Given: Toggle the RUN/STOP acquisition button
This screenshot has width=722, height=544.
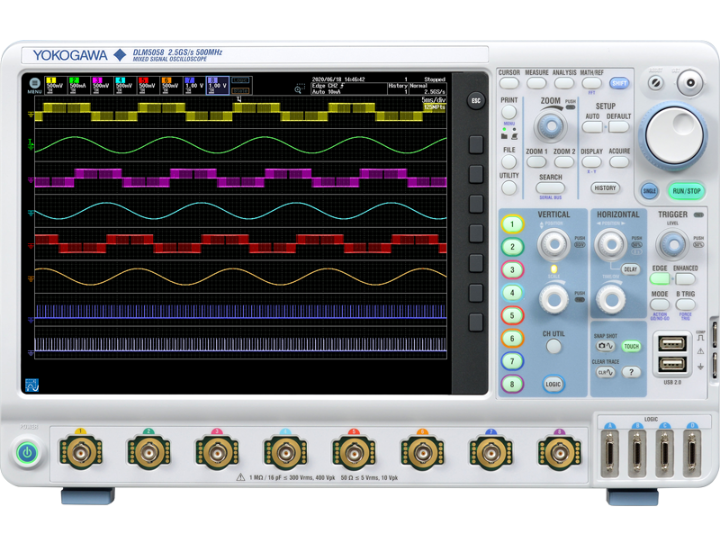Looking at the screenshot, I should pyautogui.click(x=686, y=190).
